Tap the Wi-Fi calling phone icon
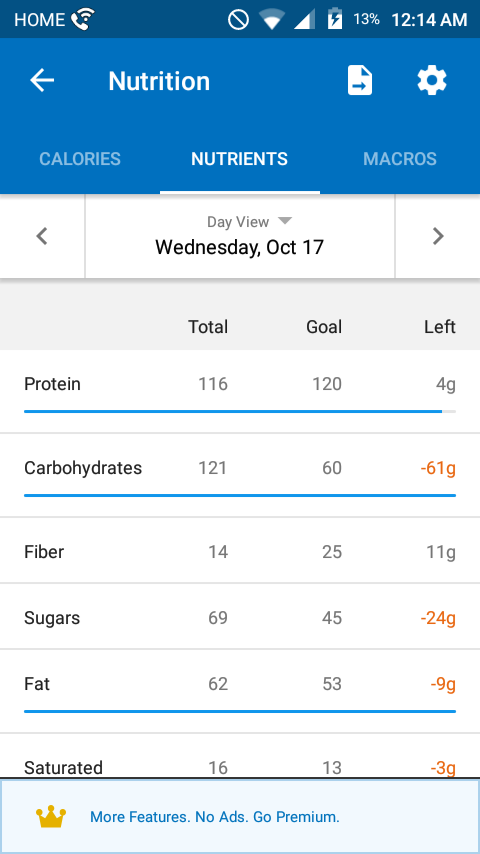This screenshot has width=480, height=854. [x=83, y=19]
